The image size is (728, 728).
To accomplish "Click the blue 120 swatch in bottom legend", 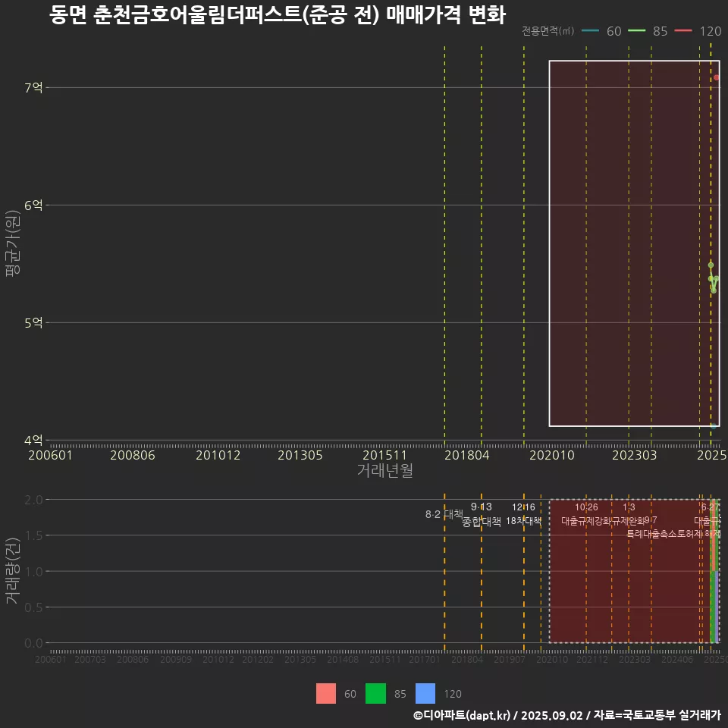I will click(425, 694).
